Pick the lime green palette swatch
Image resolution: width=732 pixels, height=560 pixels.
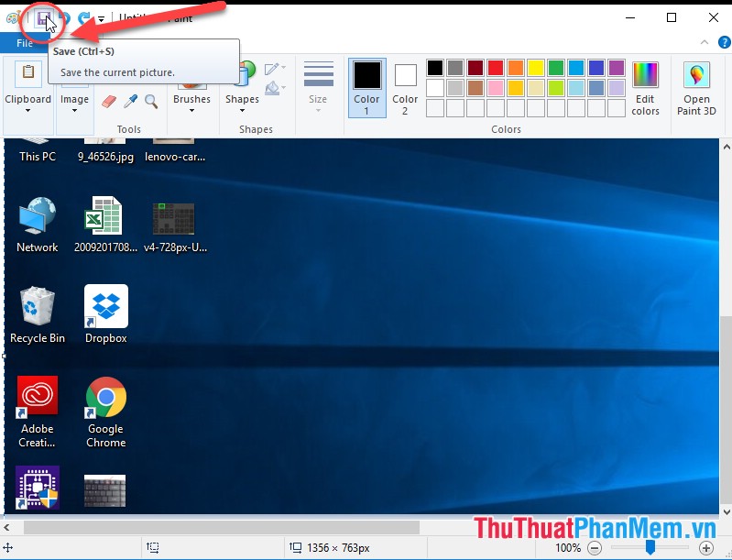click(556, 88)
